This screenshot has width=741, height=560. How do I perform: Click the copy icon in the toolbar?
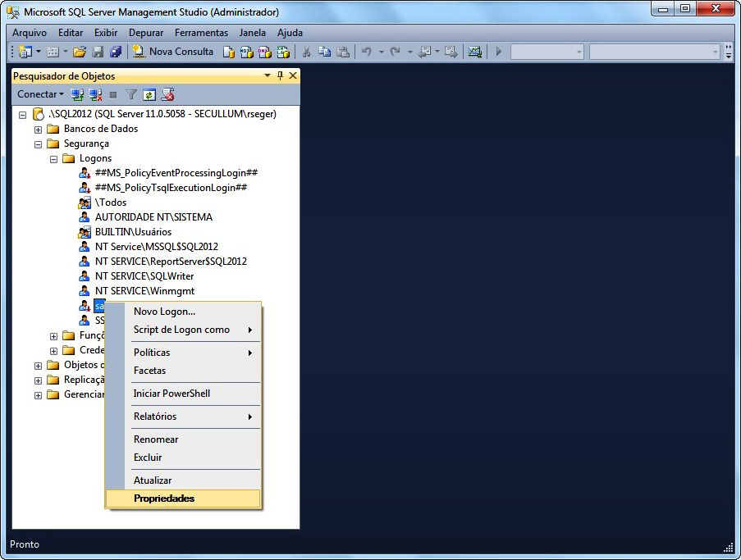pyautogui.click(x=325, y=52)
